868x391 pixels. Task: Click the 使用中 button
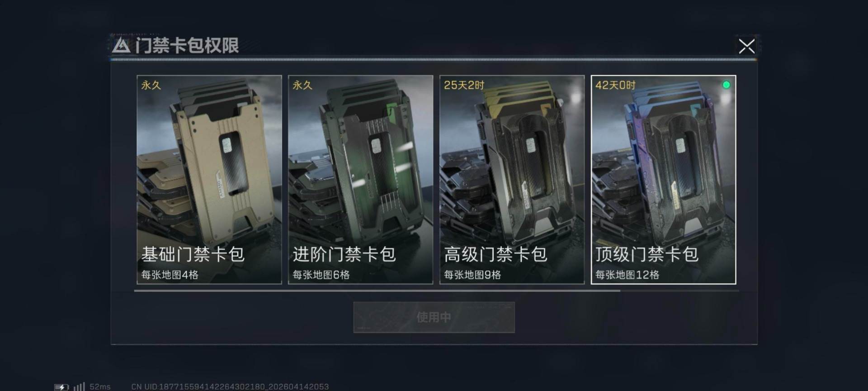pos(434,317)
